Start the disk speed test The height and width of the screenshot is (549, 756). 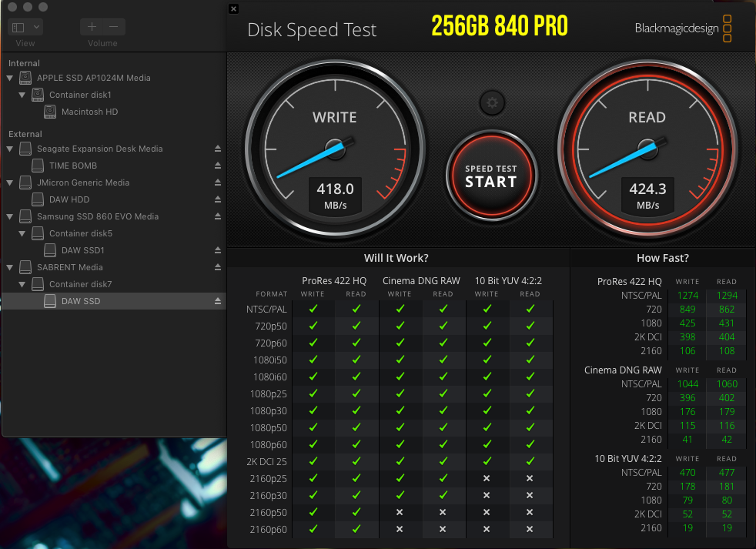pyautogui.click(x=491, y=176)
